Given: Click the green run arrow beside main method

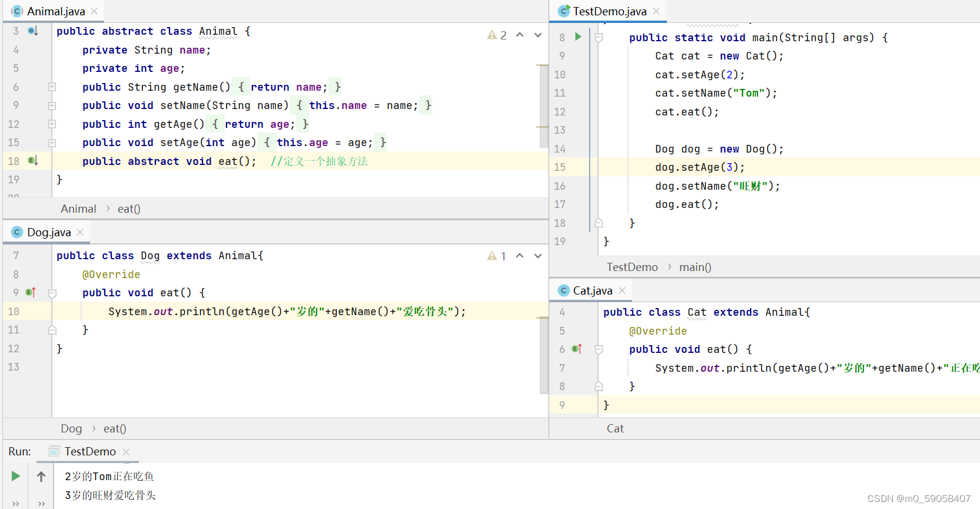Looking at the screenshot, I should [x=578, y=37].
